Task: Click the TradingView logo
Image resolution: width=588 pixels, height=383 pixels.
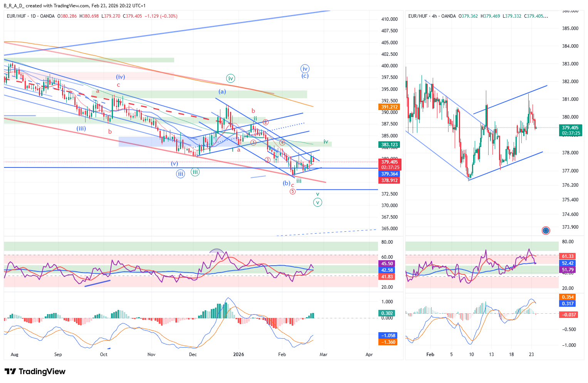Action: point(35,371)
